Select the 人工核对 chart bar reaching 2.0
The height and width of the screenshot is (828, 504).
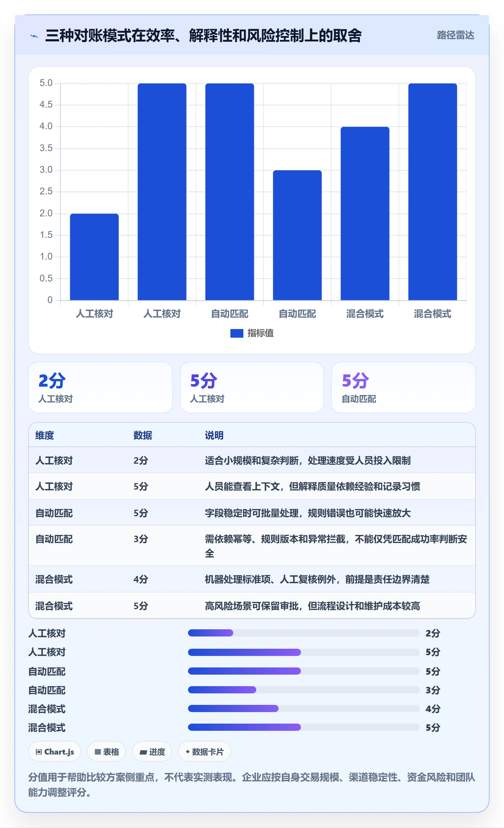(94, 257)
